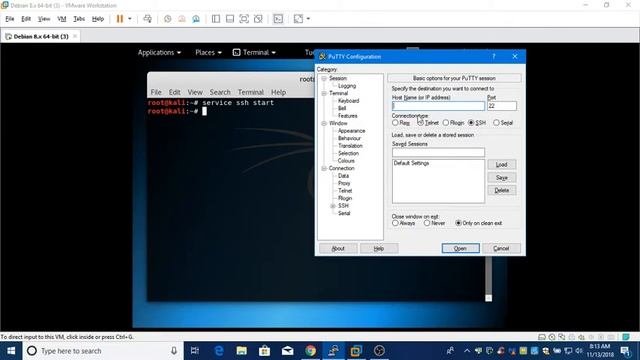Click the Open button in PuTTY
The image size is (640, 360).
[460, 248]
